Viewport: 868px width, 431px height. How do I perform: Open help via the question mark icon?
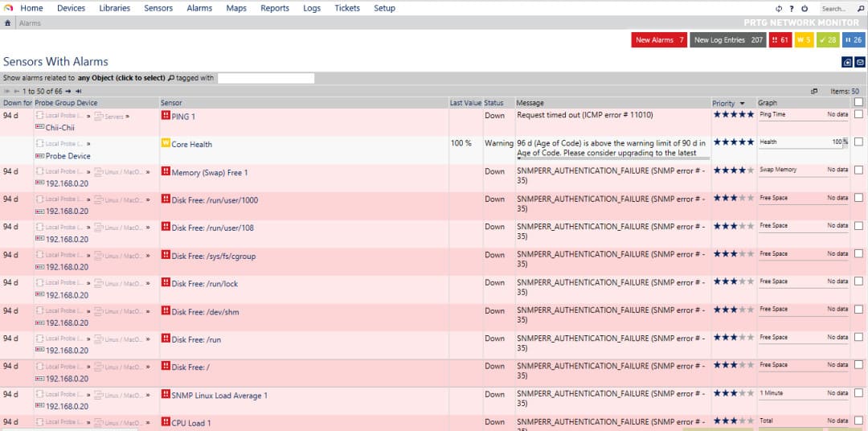[x=792, y=9]
